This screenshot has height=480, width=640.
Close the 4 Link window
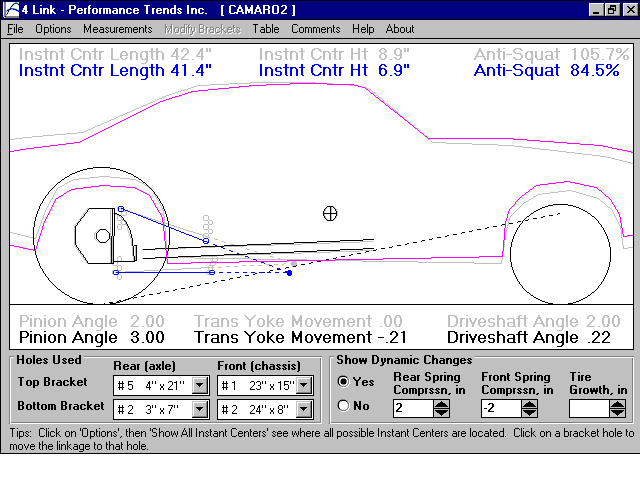[x=630, y=10]
